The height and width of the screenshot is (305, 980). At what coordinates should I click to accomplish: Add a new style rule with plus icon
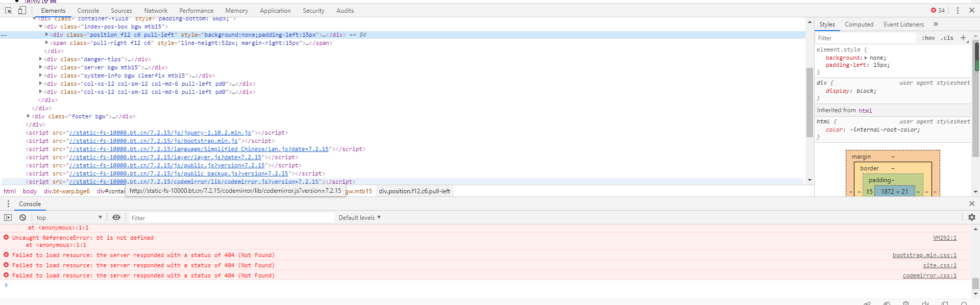tap(963, 38)
